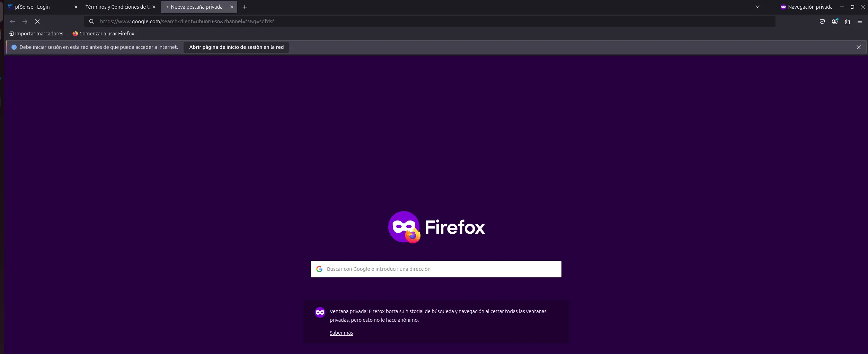868x354 pixels.
Task: Close the pfSense - Login tab
Action: point(76,7)
